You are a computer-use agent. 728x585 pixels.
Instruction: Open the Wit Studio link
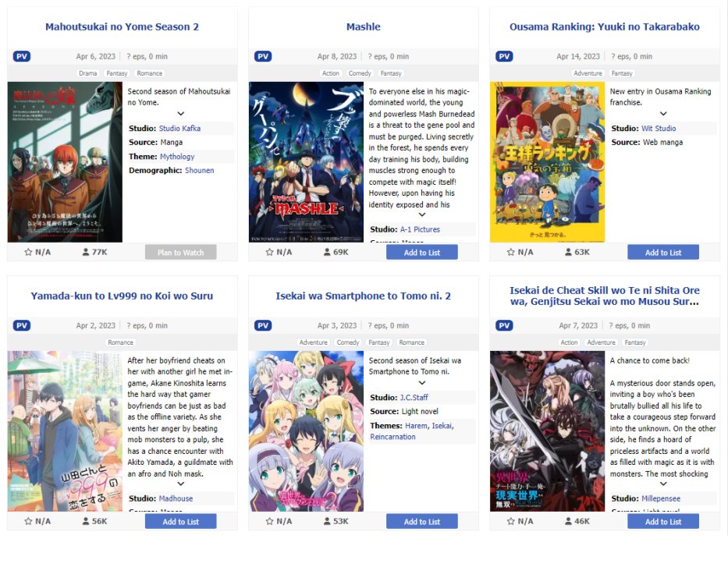[x=659, y=128]
